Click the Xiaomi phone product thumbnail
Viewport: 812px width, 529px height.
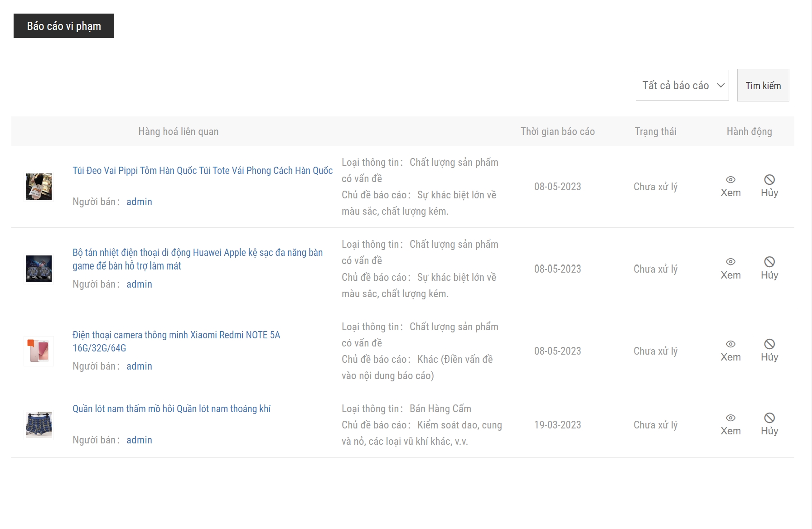coord(39,351)
